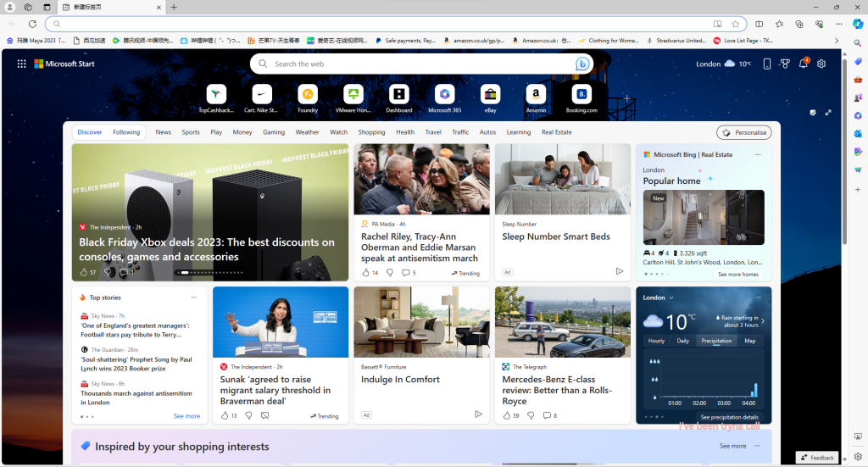Click the browser address bar
868x467 pixels.
click(382, 24)
